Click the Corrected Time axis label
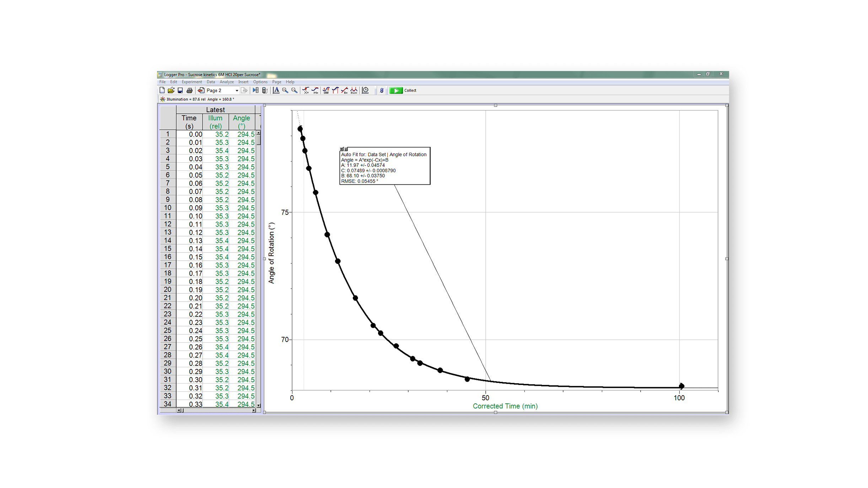This screenshot has width=868, height=488. [x=505, y=406]
